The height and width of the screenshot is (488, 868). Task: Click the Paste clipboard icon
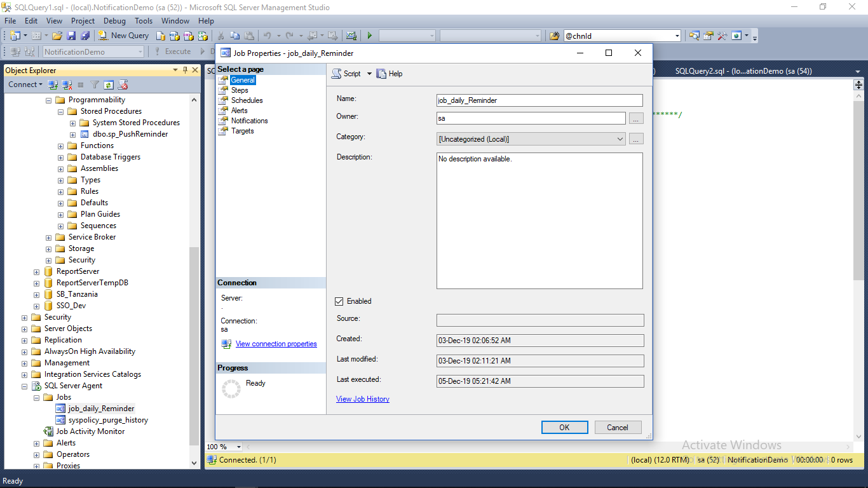[249, 36]
